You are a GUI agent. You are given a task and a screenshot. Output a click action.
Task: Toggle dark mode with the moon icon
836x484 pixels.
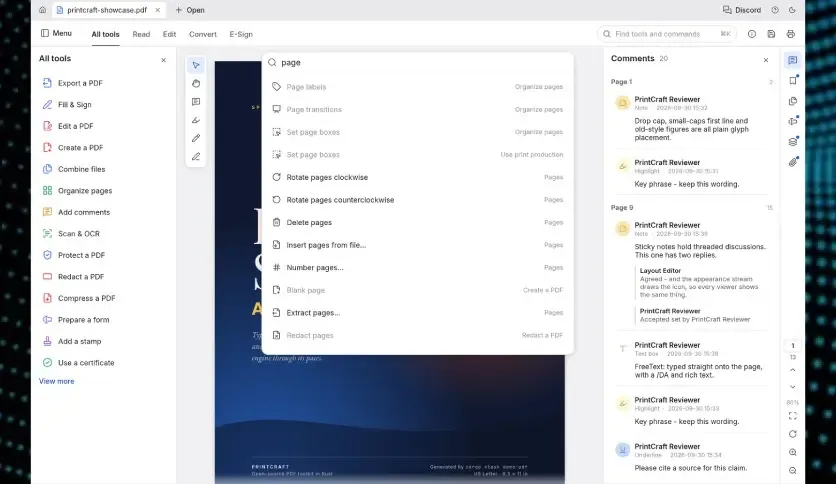point(792,10)
